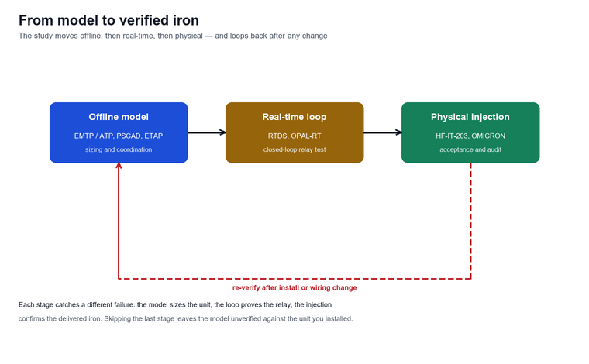Select the green Physical injection box
This screenshot has height=364, width=589.
click(470, 132)
